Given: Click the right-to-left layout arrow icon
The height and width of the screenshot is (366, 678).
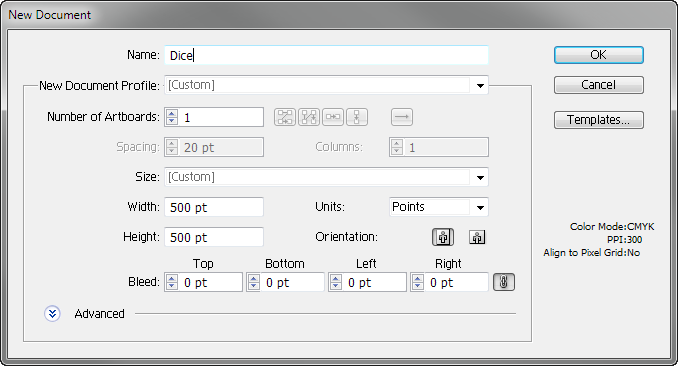Looking at the screenshot, I should pos(402,117).
